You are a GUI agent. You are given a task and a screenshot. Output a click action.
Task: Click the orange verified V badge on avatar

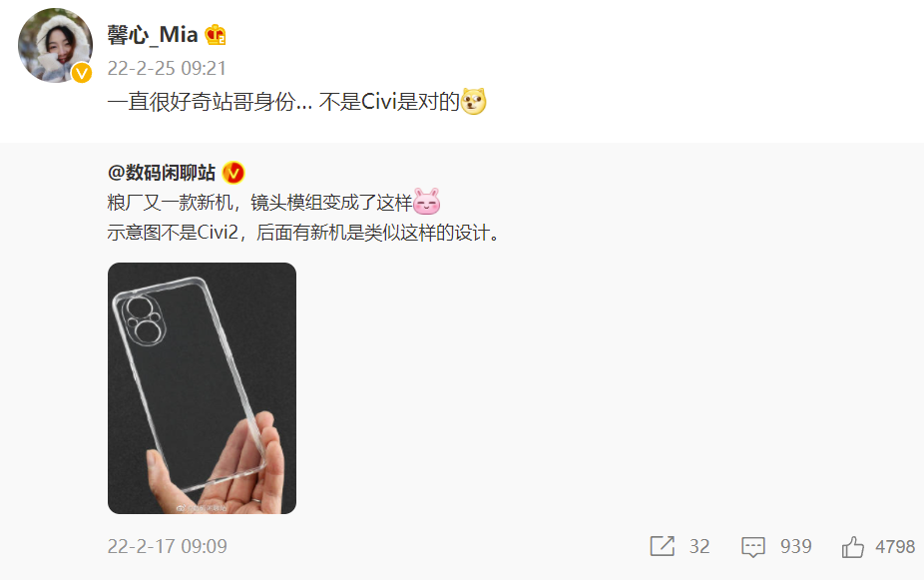click(x=81, y=73)
